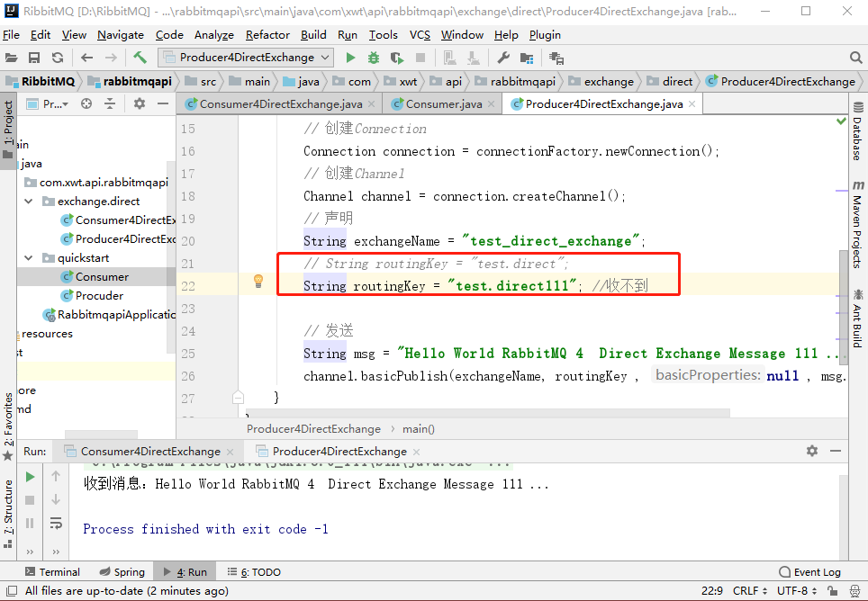Image resolution: width=868 pixels, height=601 pixels.
Task: Click the yellow lightbulb intention icon
Action: click(258, 281)
